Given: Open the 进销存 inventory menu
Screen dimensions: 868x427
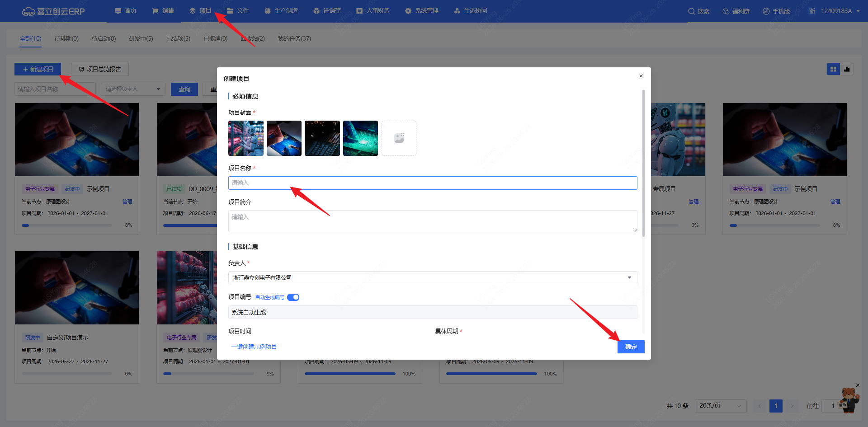Looking at the screenshot, I should (x=327, y=11).
